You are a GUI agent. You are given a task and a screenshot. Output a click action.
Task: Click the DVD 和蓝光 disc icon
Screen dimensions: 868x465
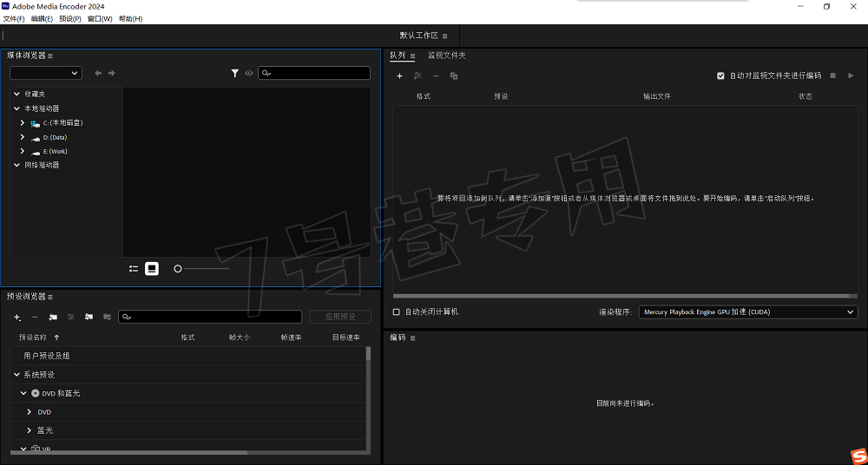36,393
